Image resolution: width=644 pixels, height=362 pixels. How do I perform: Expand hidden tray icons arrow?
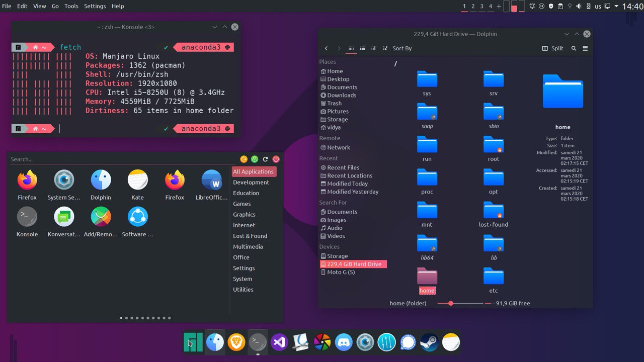(617, 6)
